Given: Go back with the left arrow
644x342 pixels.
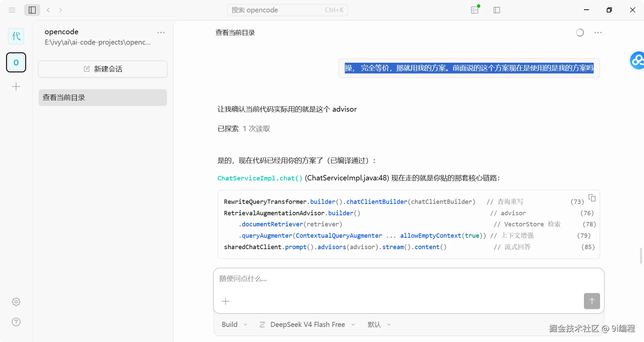Looking at the screenshot, I should (x=48, y=10).
